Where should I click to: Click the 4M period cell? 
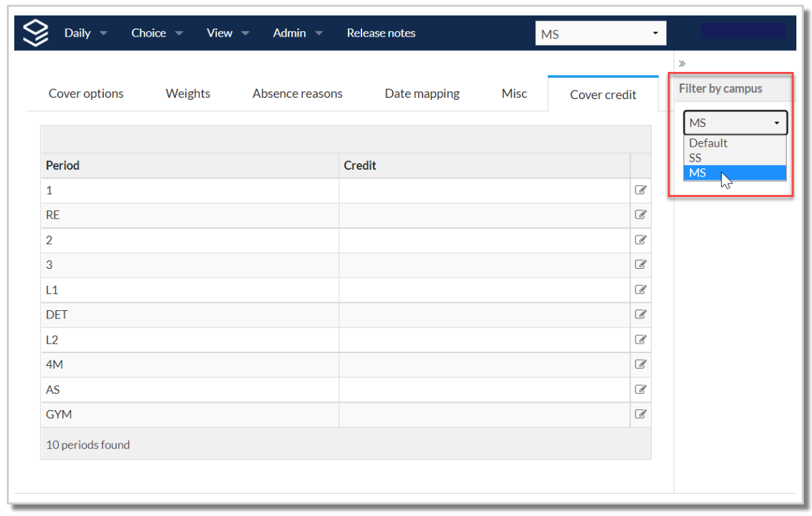click(190, 365)
